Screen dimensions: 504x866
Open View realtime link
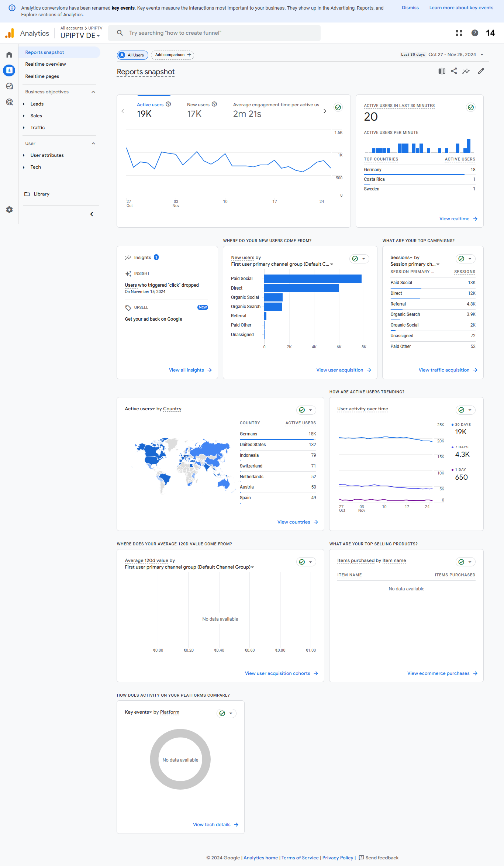(x=458, y=219)
